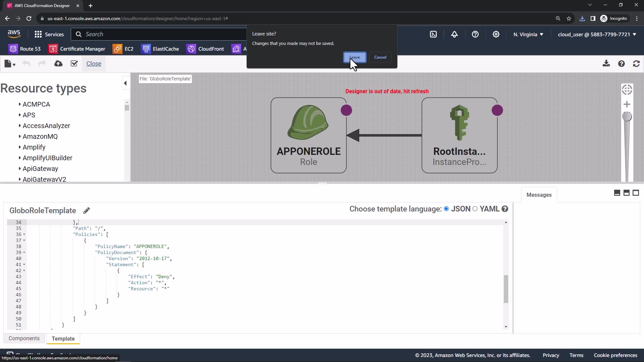This screenshot has width=644, height=362.
Task: Select the YAML template language
Action: pos(475,209)
